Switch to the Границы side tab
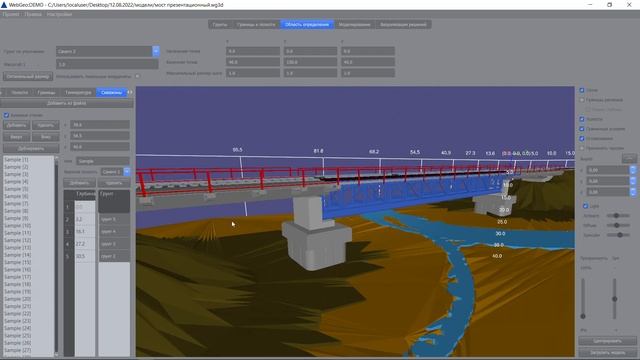Screen dimensions: 640x360 tap(46, 92)
